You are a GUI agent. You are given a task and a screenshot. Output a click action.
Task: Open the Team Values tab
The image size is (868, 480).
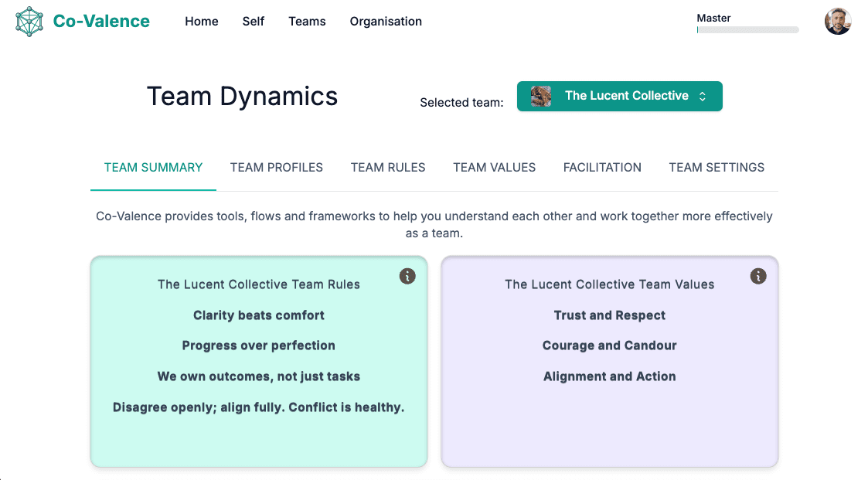pyautogui.click(x=494, y=167)
